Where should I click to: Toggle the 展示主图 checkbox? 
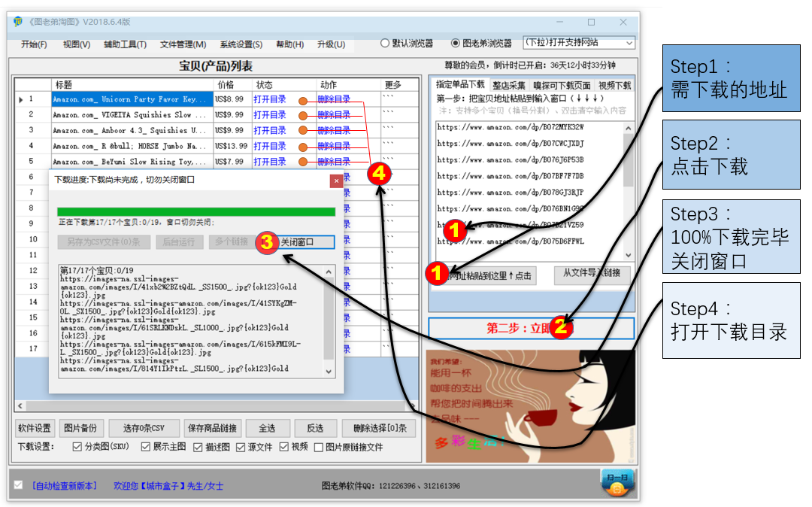point(146,446)
